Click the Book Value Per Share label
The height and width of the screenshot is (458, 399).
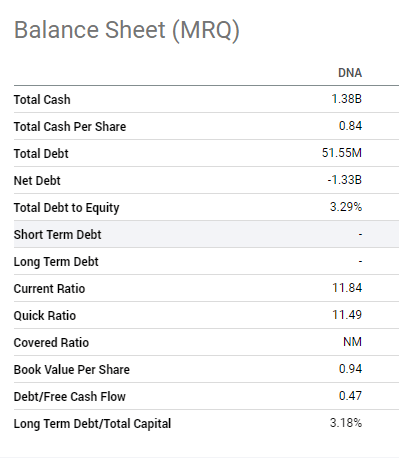pyautogui.click(x=72, y=370)
